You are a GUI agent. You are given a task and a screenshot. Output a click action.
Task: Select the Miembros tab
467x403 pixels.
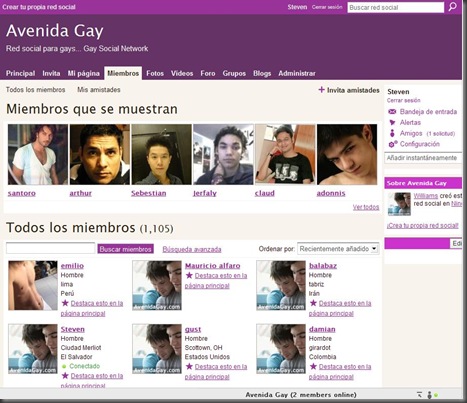click(x=123, y=73)
